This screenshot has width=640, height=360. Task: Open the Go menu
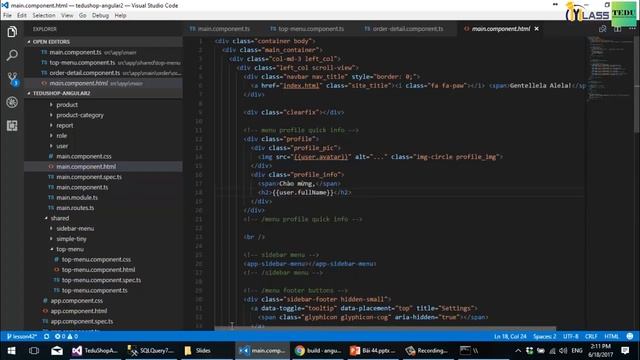coord(82,16)
